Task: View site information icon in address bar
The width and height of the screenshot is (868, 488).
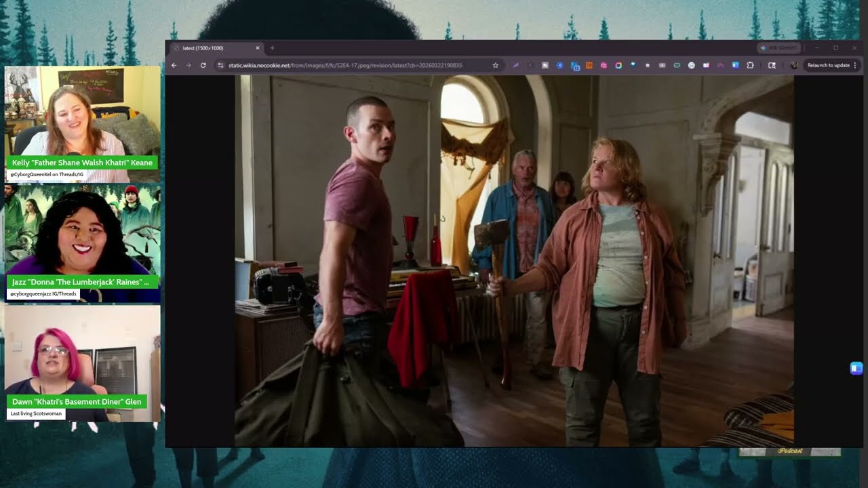Action: (x=220, y=65)
